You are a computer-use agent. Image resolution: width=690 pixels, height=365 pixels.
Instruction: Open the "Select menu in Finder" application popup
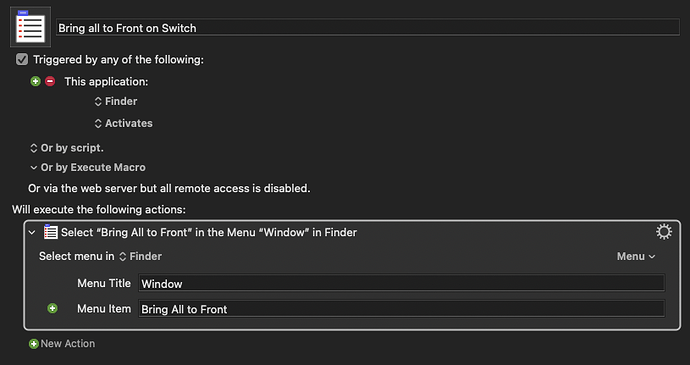tap(141, 257)
